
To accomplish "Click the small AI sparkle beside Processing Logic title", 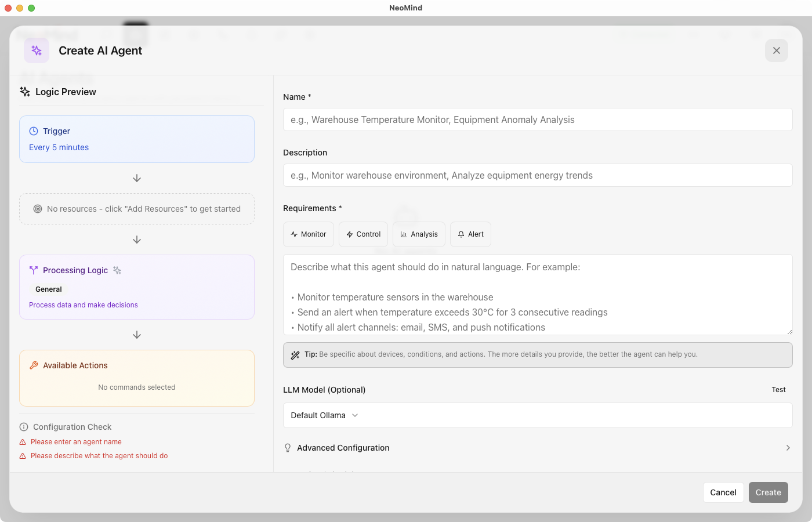I will click(x=117, y=270).
